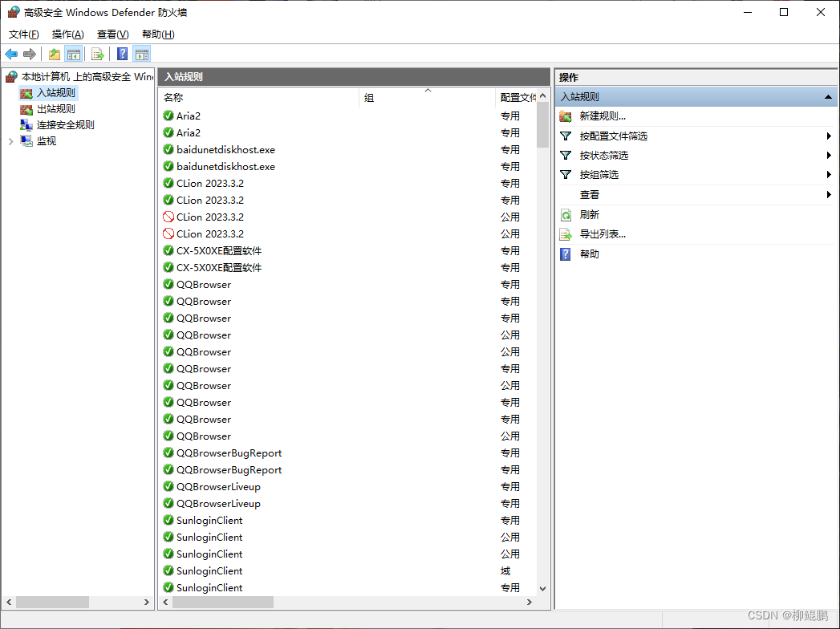
Task: Open submenu arrow for 按配置文件筛选
Action: [829, 136]
